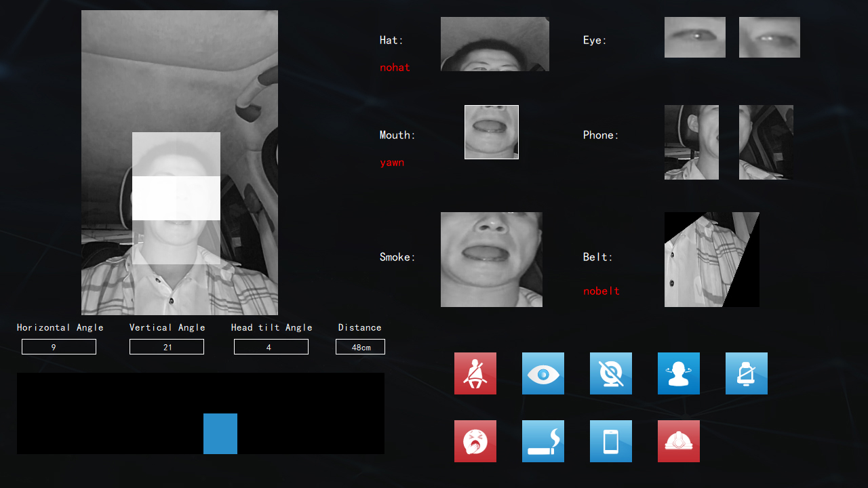Click the crossed-out camera icon
Viewport: 868px width, 488px height.
click(x=610, y=373)
